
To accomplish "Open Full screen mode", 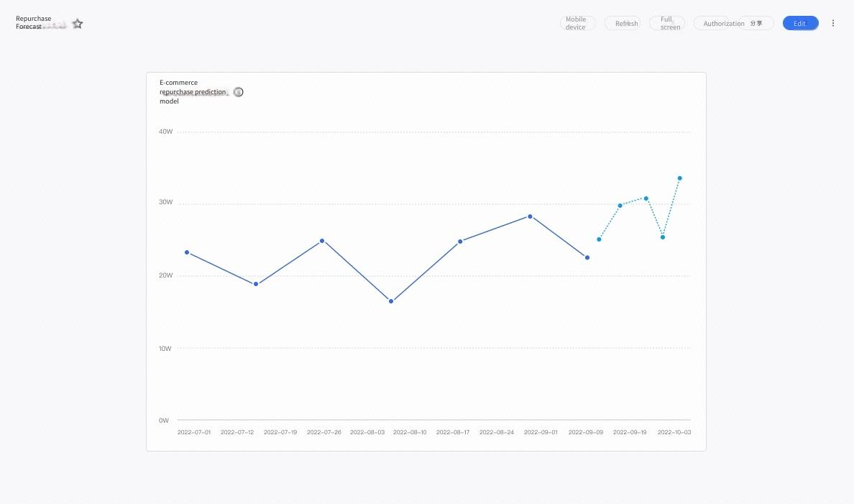I will [666, 23].
